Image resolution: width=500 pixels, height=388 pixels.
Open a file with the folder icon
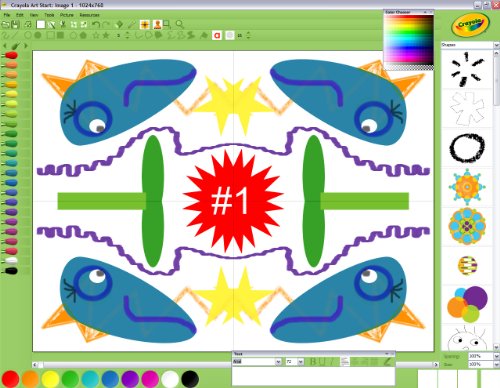click(x=6, y=24)
